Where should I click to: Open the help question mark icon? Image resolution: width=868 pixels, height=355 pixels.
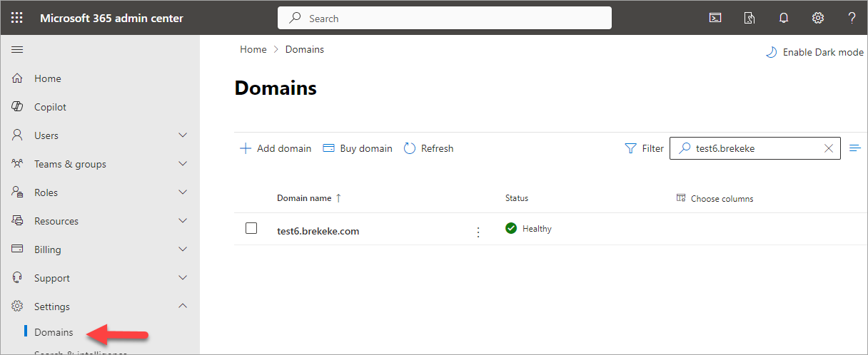pos(852,18)
